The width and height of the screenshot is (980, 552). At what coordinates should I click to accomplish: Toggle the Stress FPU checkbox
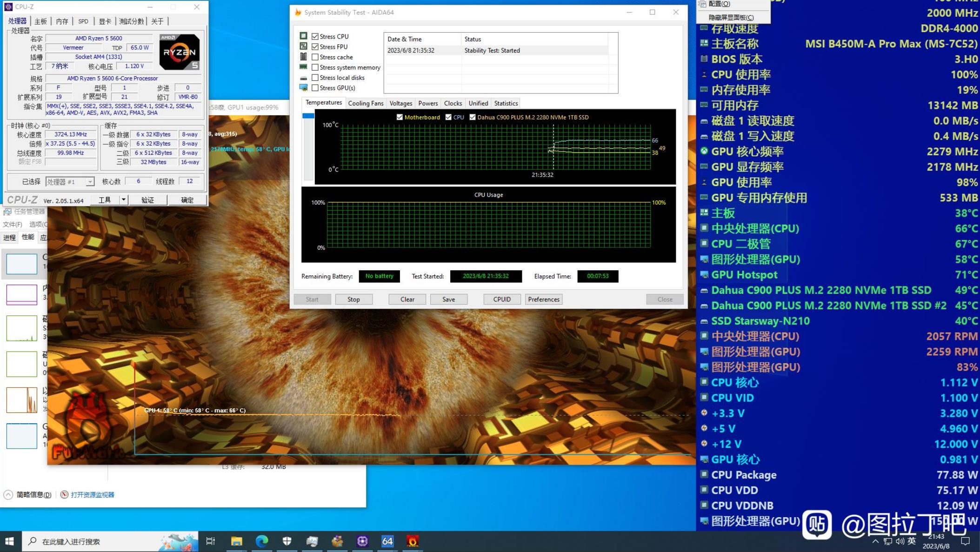(x=315, y=47)
